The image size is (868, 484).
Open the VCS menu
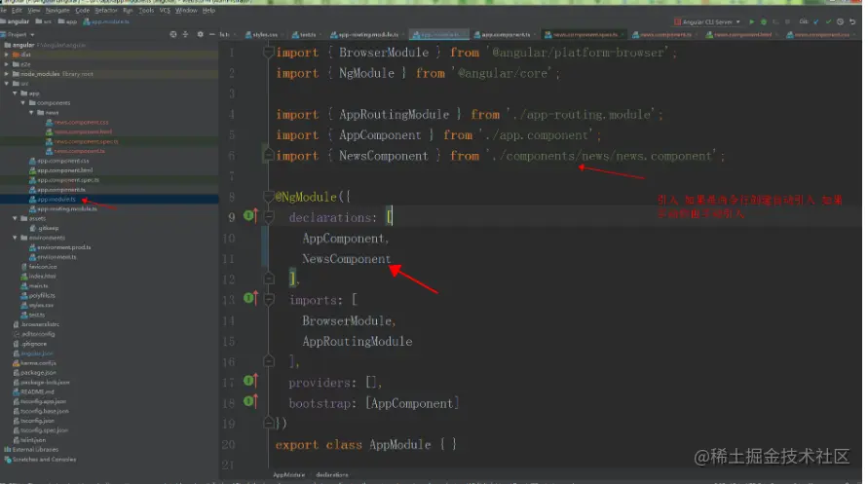pyautogui.click(x=165, y=10)
